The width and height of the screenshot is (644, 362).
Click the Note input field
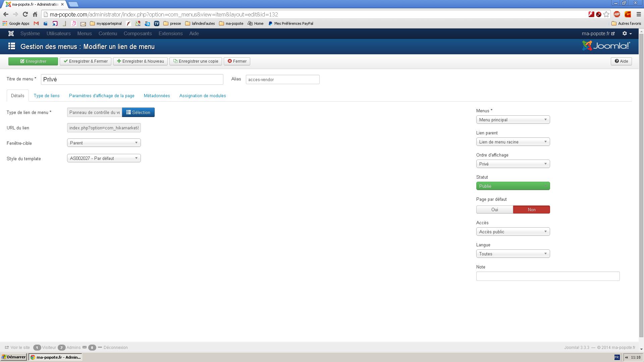(547, 276)
